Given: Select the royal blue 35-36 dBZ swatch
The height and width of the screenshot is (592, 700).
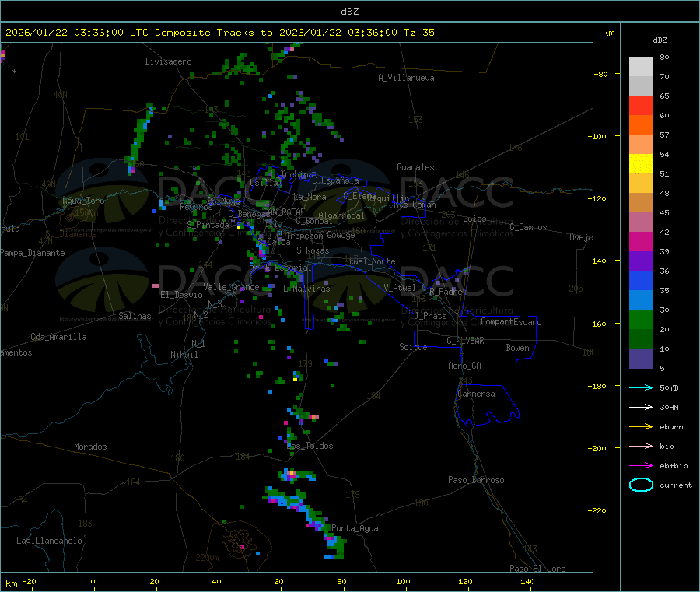Looking at the screenshot, I should (641, 280).
